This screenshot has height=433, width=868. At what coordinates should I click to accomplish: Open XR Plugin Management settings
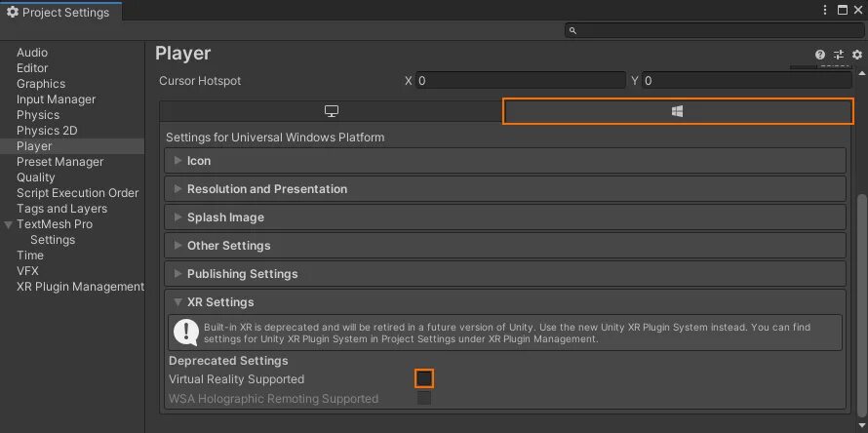[80, 287]
